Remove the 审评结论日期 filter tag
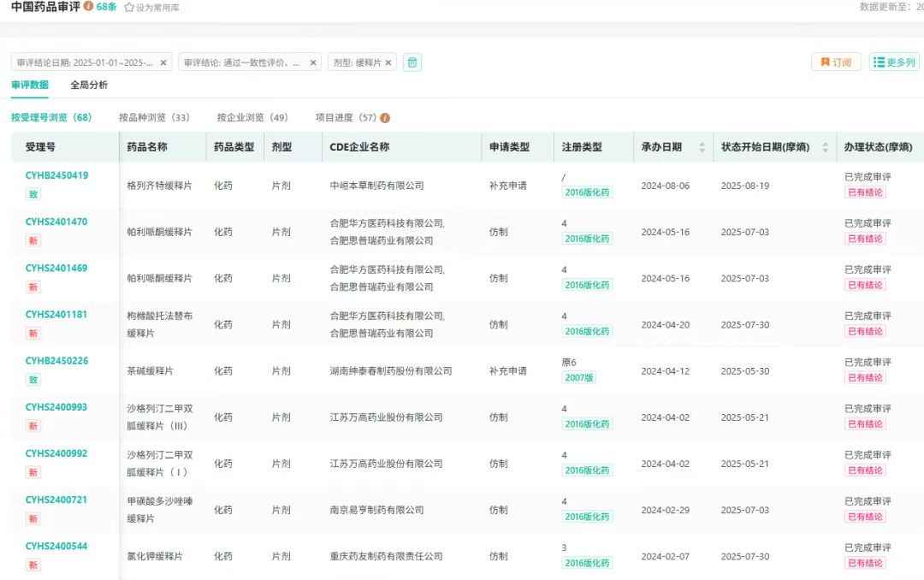Viewport: 924px width, 580px height. 163,62
